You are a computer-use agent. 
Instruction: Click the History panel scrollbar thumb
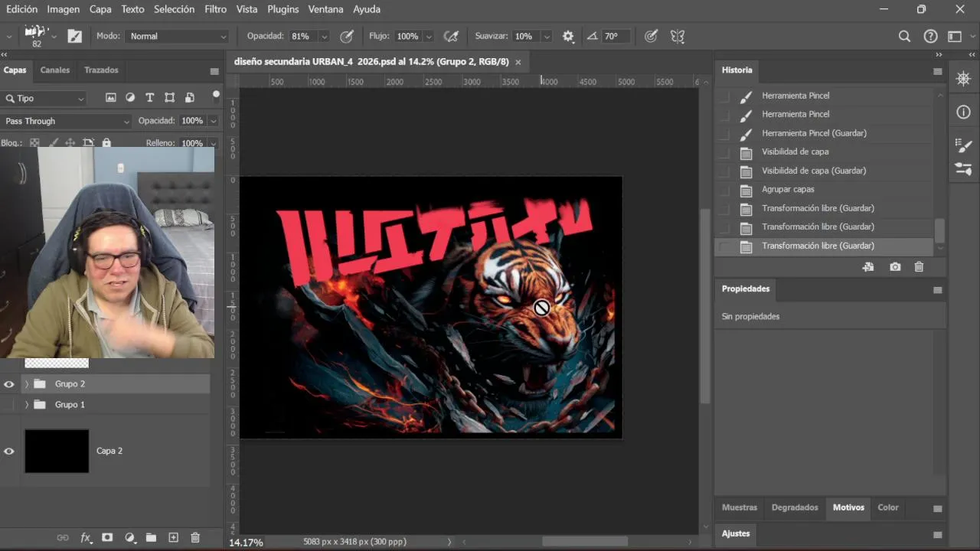(940, 230)
